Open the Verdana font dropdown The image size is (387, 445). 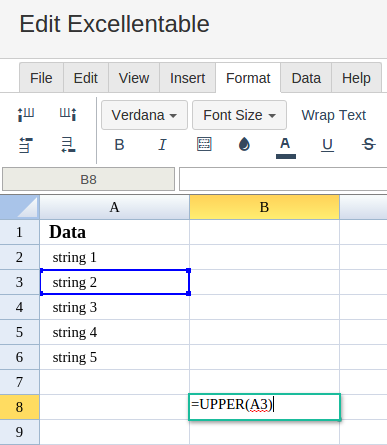tap(144, 115)
